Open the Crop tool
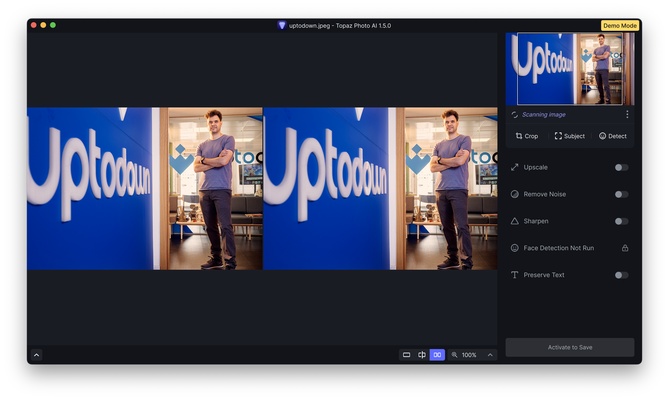Screen dimensions: 669x400 (526, 136)
